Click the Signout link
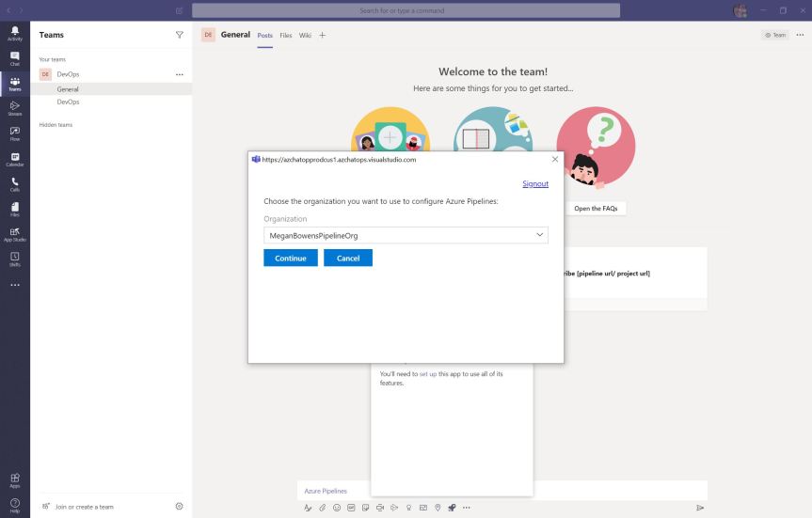 pyautogui.click(x=534, y=184)
